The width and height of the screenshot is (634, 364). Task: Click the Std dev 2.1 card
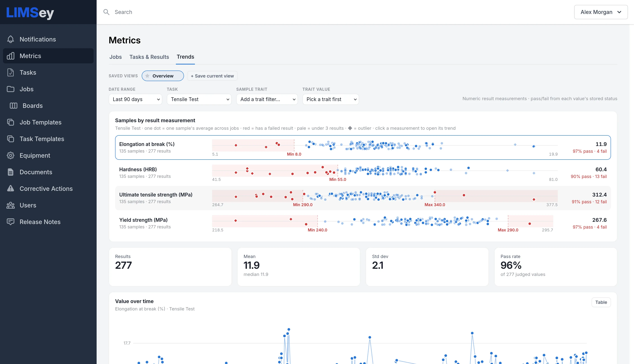[427, 267]
